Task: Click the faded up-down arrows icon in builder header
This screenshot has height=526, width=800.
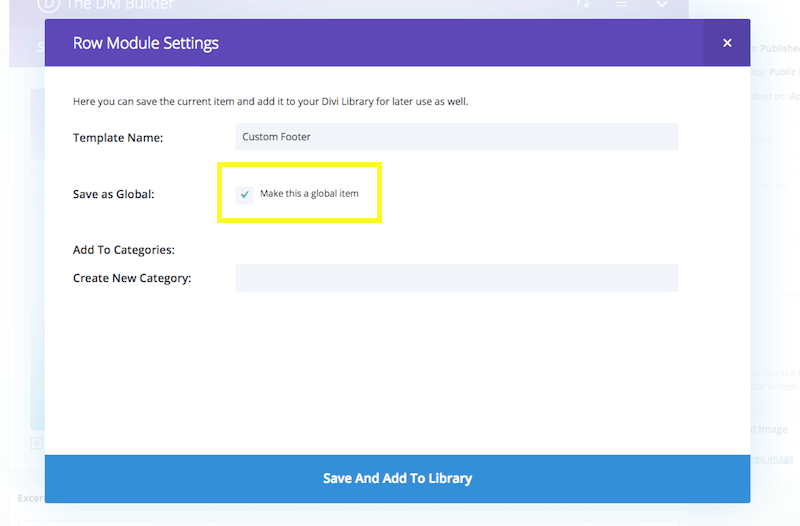Action: tap(583, 5)
